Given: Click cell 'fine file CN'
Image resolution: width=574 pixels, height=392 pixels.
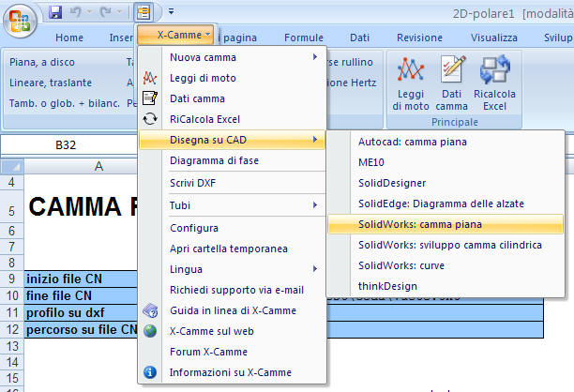Looking at the screenshot, I should (81, 295).
